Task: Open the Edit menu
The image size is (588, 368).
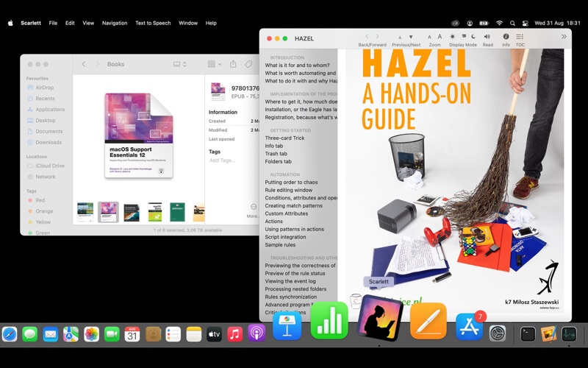Action: tap(70, 23)
